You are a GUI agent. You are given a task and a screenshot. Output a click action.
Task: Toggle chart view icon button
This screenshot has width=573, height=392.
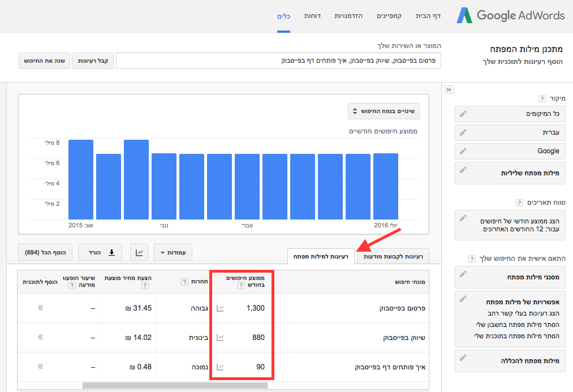139,252
